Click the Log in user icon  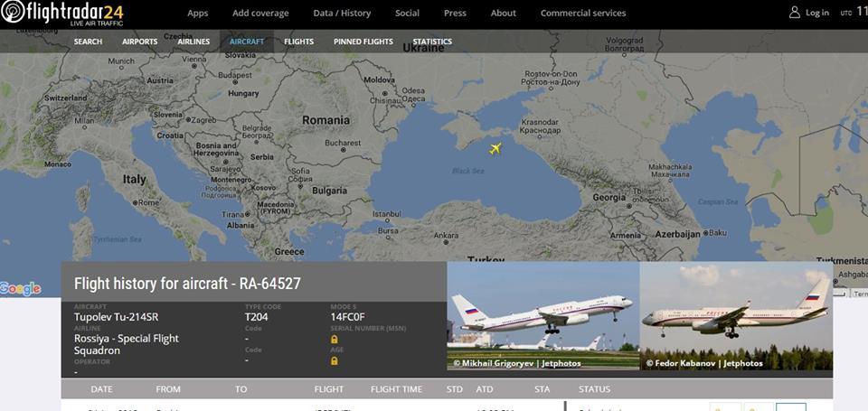795,13
